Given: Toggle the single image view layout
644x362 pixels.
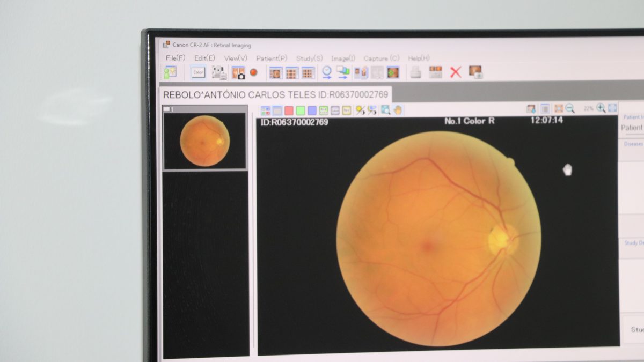Looking at the screenshot, I should (x=276, y=73).
